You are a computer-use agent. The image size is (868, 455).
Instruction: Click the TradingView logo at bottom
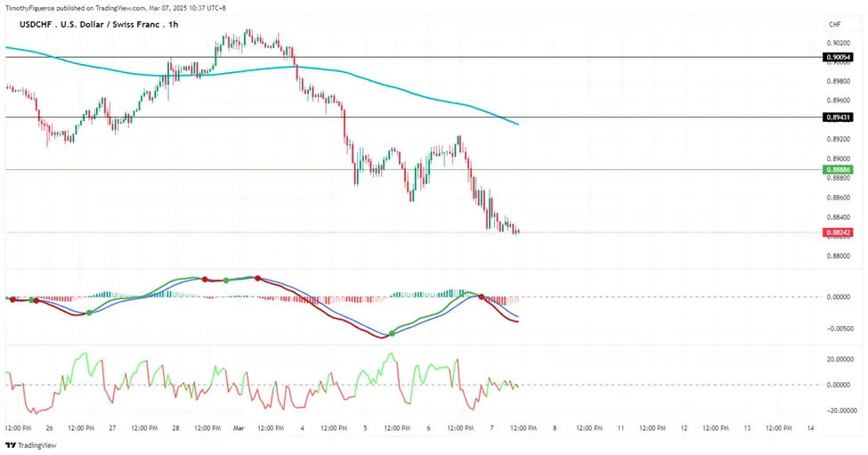tap(31, 445)
